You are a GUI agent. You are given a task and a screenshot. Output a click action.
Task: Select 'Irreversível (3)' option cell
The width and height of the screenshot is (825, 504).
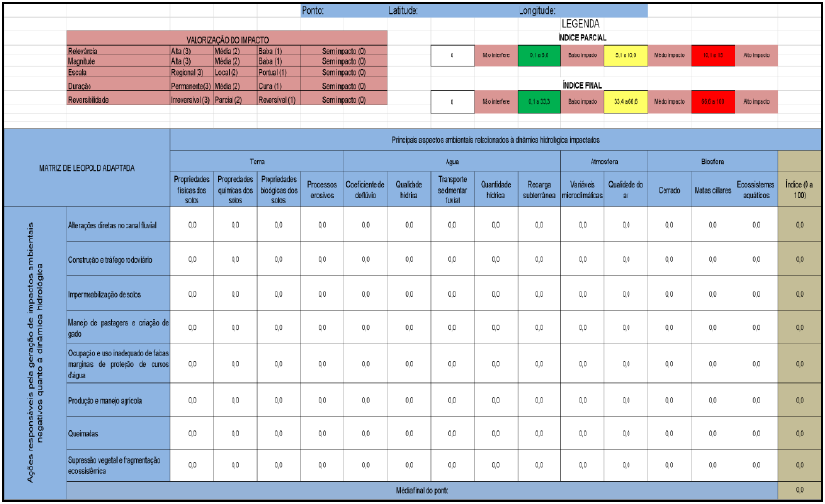[192, 99]
